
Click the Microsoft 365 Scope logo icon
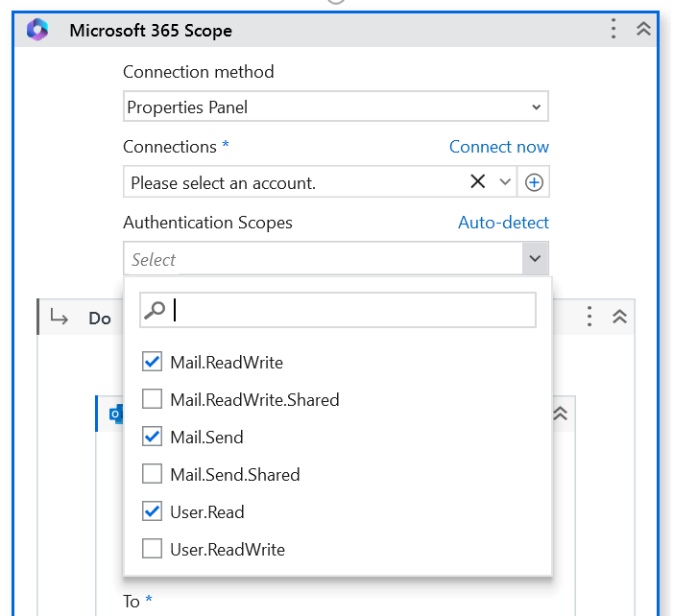[x=37, y=30]
